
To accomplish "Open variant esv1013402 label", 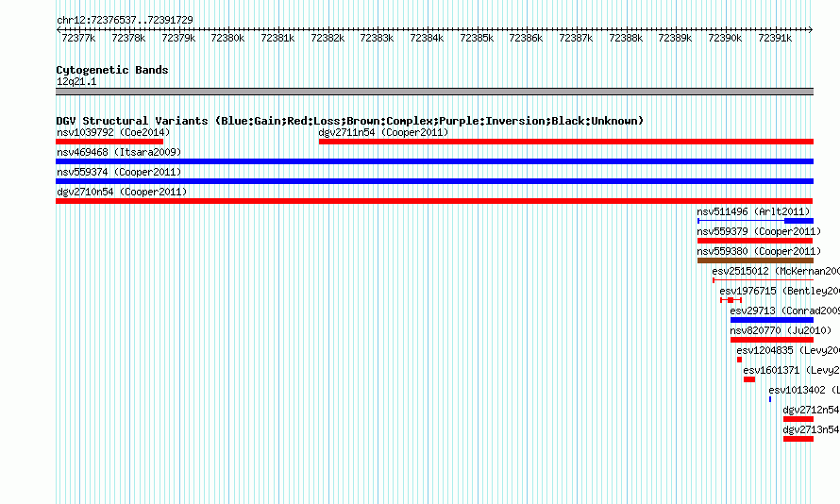I will [x=804, y=390].
